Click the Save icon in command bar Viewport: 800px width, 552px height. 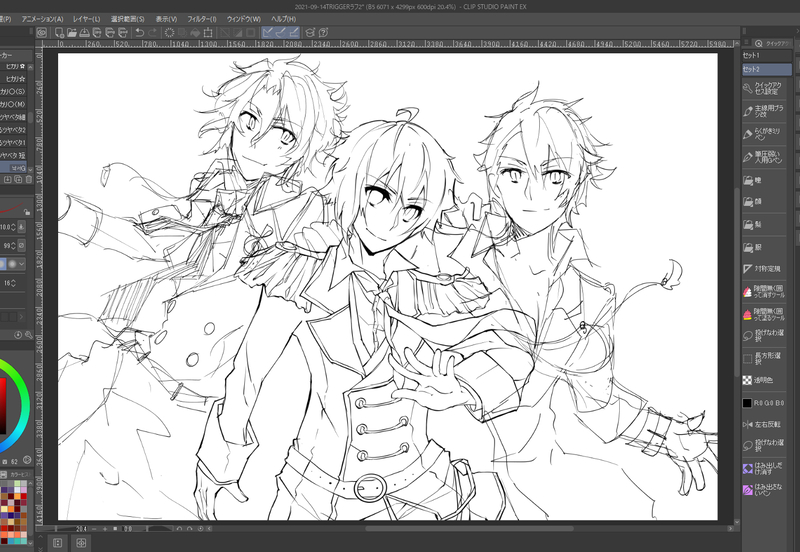click(x=85, y=33)
